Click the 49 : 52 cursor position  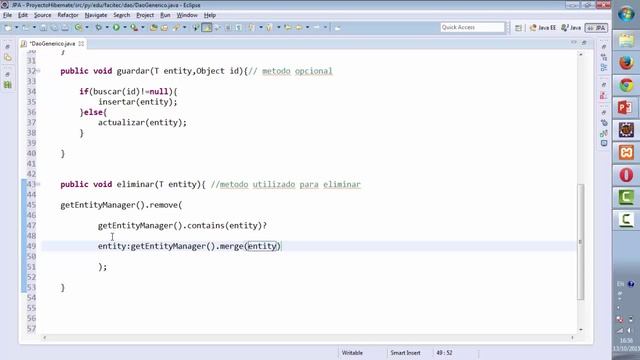[x=444, y=353]
